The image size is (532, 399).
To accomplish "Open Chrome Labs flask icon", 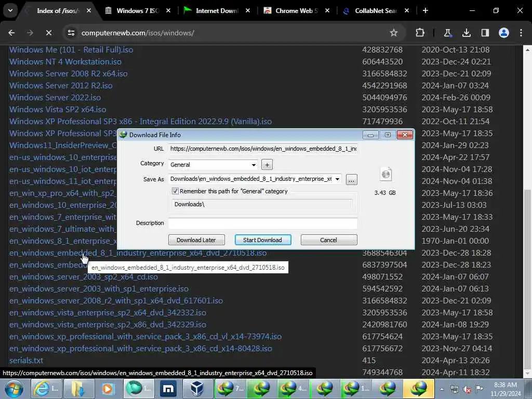I will click(447, 33).
